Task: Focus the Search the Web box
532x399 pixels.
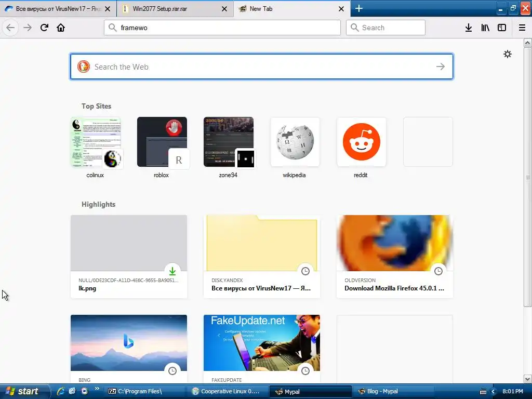Action: point(262,66)
